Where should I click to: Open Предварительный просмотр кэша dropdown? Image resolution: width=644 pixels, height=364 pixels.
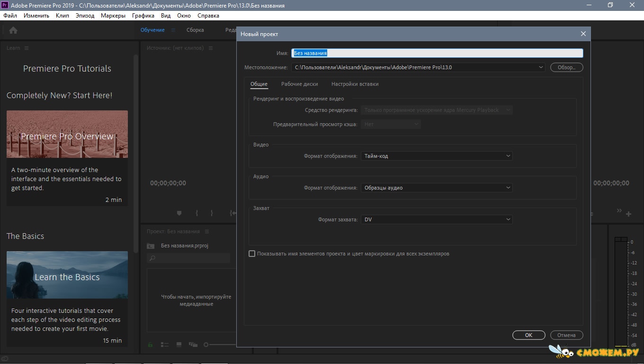point(391,124)
